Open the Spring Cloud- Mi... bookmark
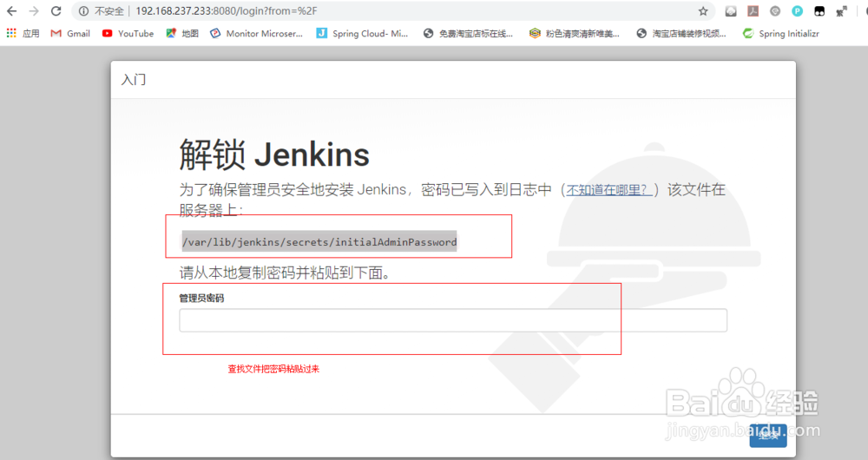Viewport: 868px width, 460px height. (x=362, y=33)
